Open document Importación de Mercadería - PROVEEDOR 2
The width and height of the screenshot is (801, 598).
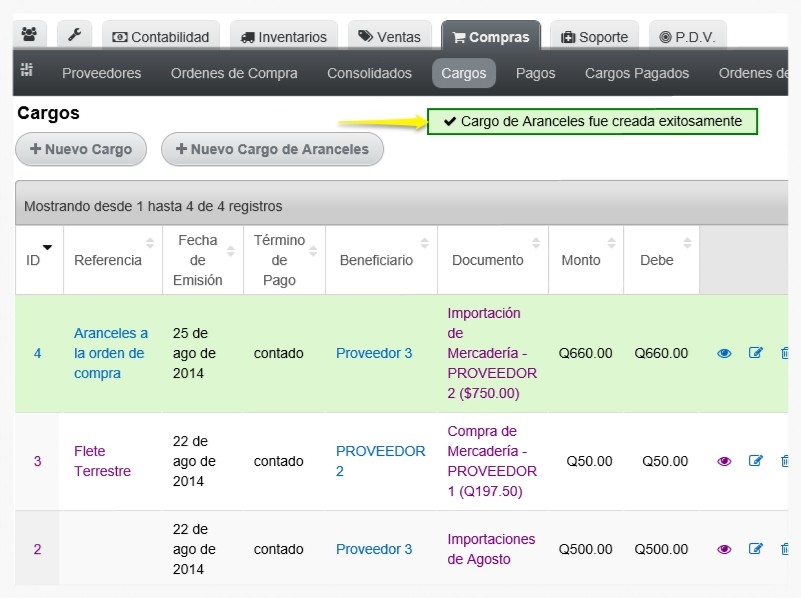tap(492, 353)
